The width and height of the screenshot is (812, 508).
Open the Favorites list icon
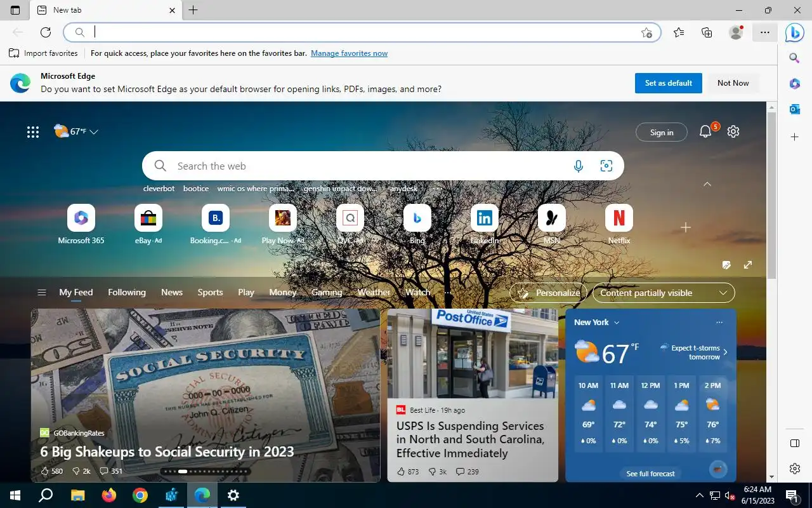point(679,32)
